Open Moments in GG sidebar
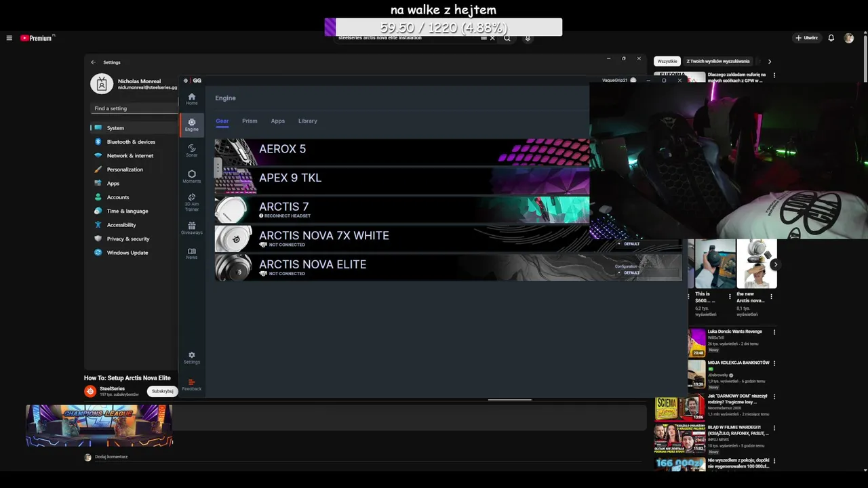Viewport: 868px width, 488px height. tap(192, 176)
